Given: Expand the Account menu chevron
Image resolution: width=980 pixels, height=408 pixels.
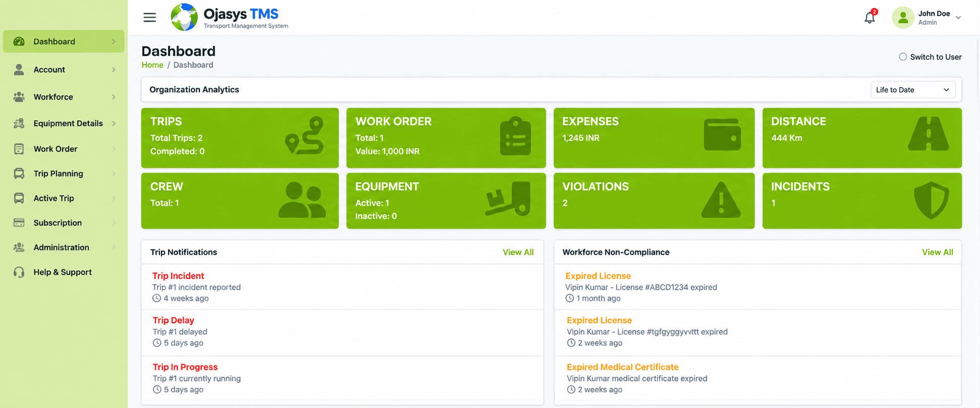Looking at the screenshot, I should [114, 70].
